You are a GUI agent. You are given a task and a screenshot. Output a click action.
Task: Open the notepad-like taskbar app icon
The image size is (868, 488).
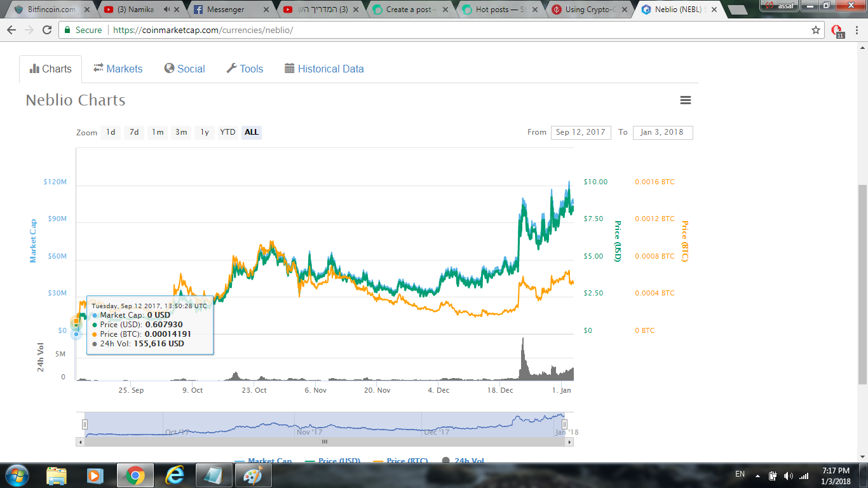click(x=214, y=475)
